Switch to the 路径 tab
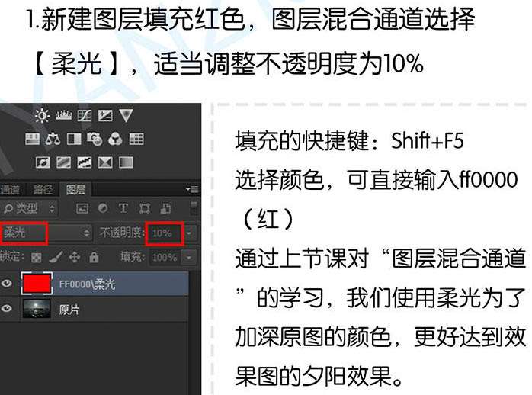Viewport: 532px width, 395px height. (43, 190)
